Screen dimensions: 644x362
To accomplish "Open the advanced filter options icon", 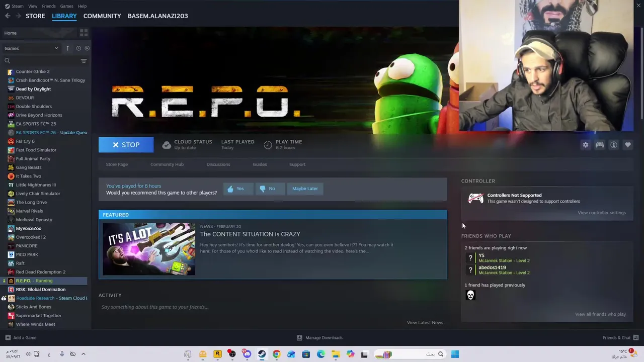I will (x=84, y=61).
